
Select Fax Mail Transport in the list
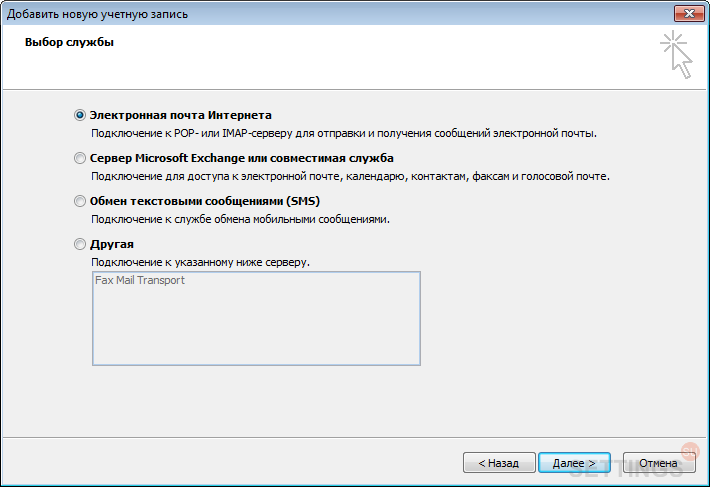(140, 280)
